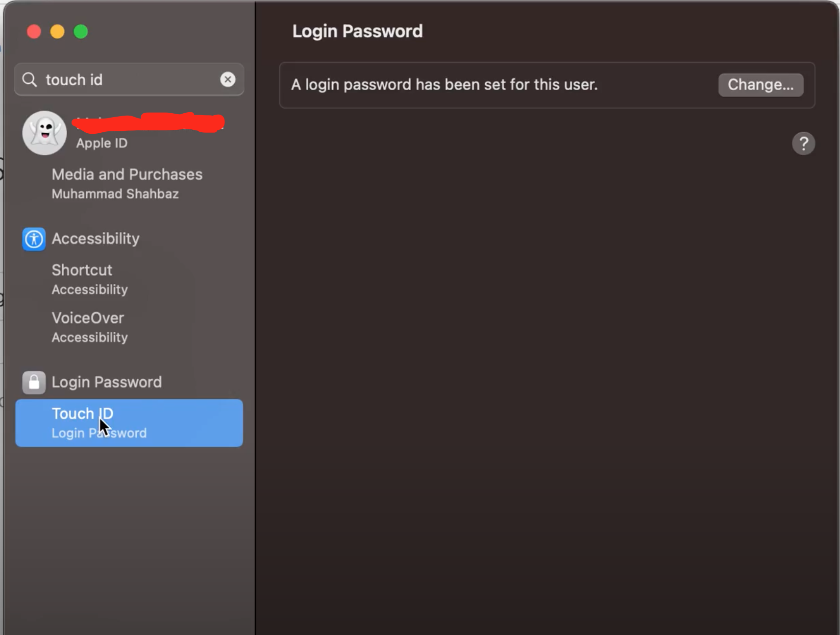840x635 pixels.
Task: Maximize window with green button
Action: coord(81,32)
